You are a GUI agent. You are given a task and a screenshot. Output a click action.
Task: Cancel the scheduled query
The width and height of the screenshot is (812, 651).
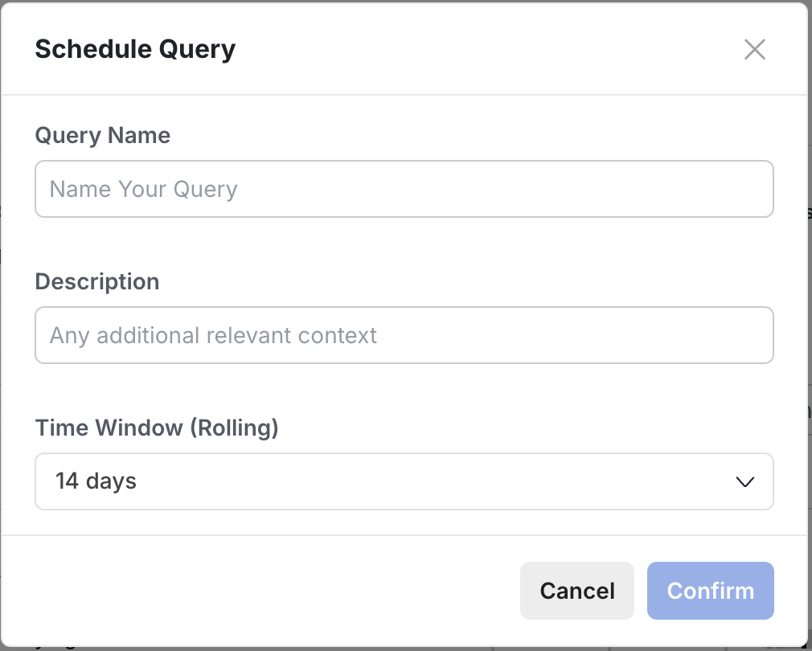pyautogui.click(x=576, y=591)
